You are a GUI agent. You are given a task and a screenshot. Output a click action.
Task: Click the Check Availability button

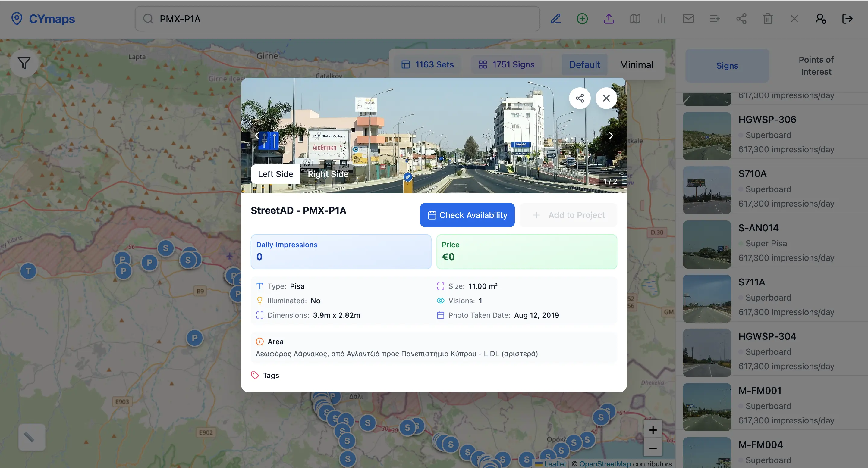coord(467,215)
